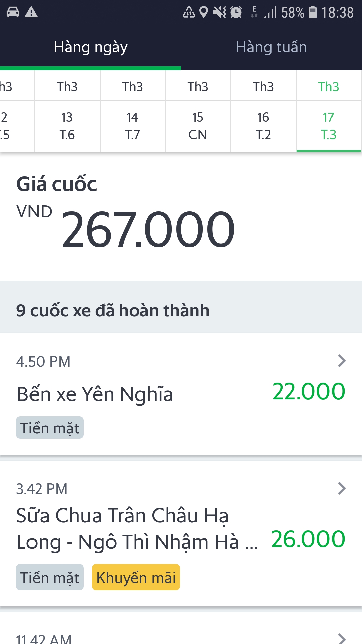Image resolution: width=362 pixels, height=644 pixels.
Task: Open the Bến xe Yên Nghĩa trip
Action: [95, 394]
